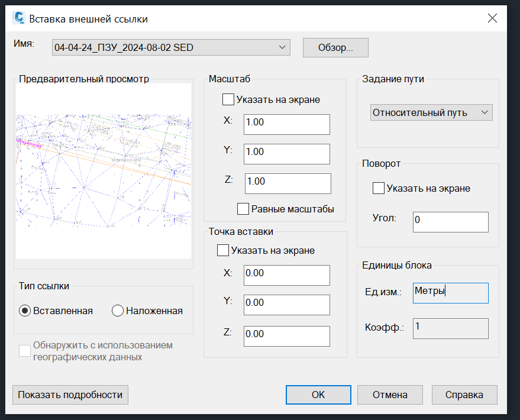
Task: Click the Обзор... browse button
Action: pos(335,47)
